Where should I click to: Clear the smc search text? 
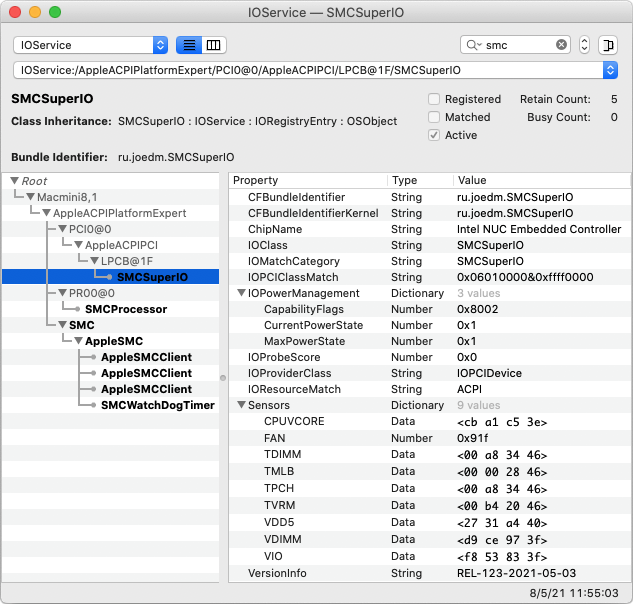tap(561, 45)
